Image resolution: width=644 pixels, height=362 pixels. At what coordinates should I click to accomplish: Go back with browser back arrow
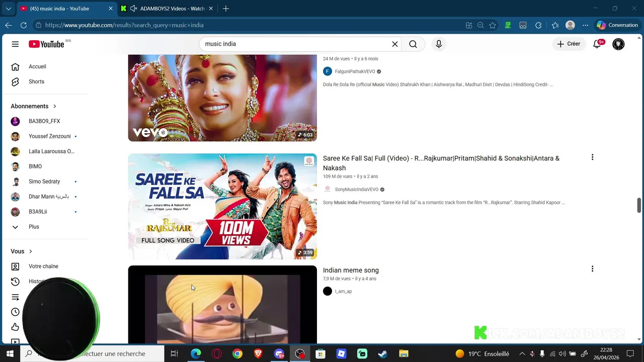[x=9, y=25]
